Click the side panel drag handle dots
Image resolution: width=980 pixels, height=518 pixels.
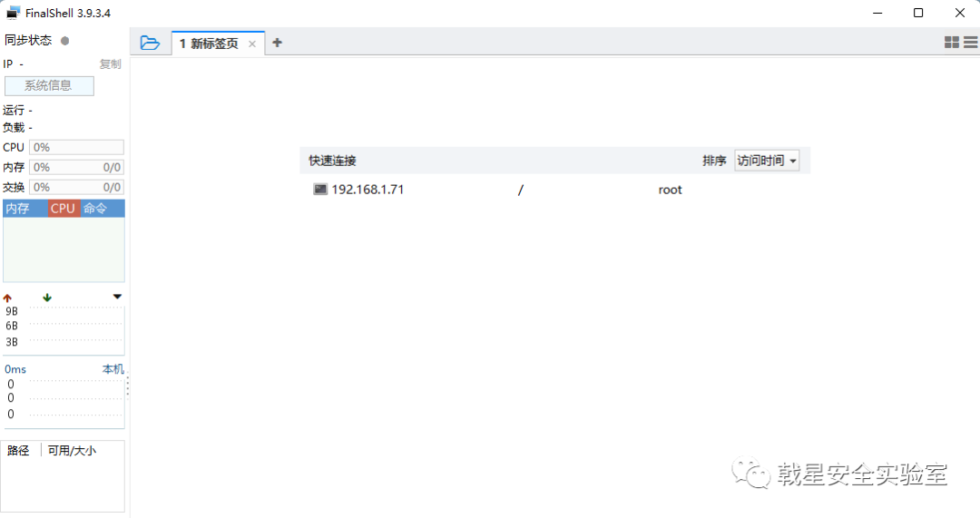pyautogui.click(x=128, y=386)
